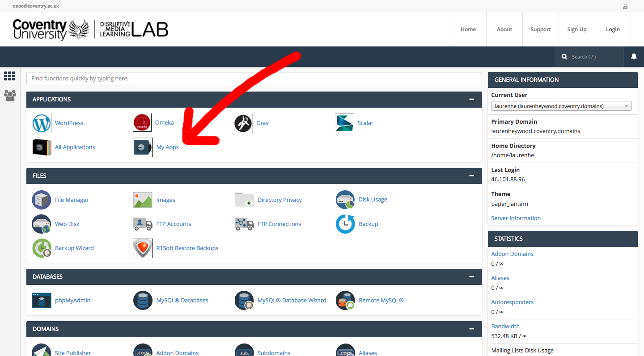Open the Backup icon
The width and height of the screenshot is (644, 356).
[x=345, y=224]
